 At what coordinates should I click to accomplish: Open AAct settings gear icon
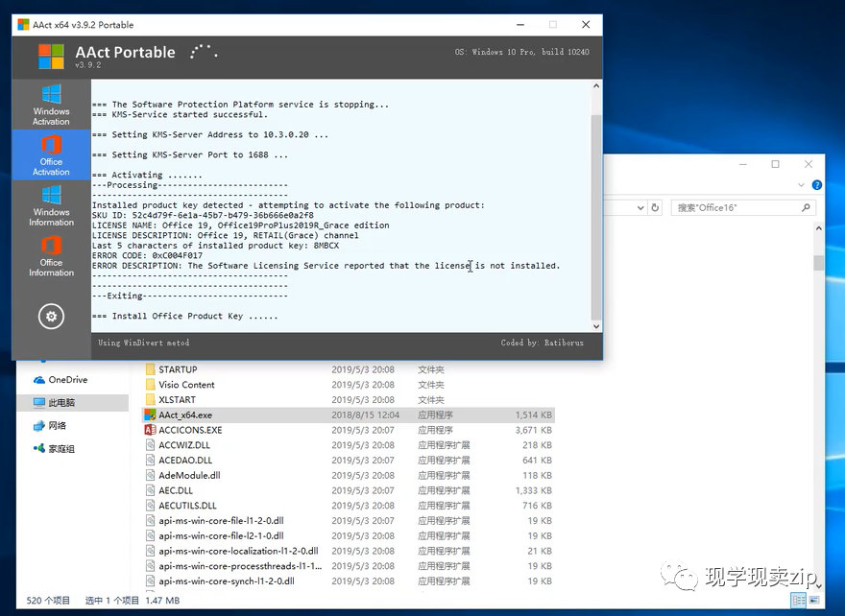tap(51, 316)
